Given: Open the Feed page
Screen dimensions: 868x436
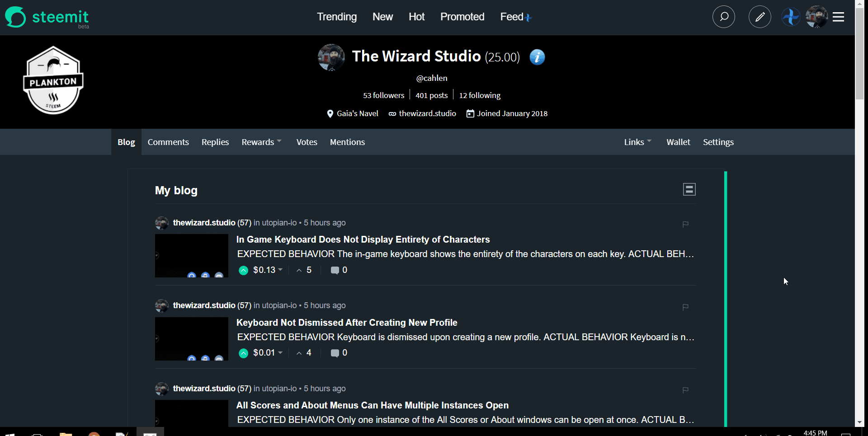Looking at the screenshot, I should 512,17.
